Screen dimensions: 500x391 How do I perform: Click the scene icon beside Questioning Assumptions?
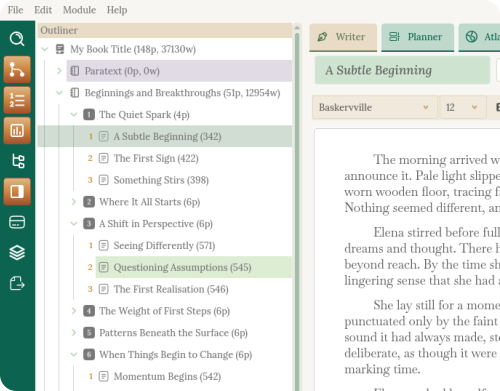pyautogui.click(x=104, y=267)
